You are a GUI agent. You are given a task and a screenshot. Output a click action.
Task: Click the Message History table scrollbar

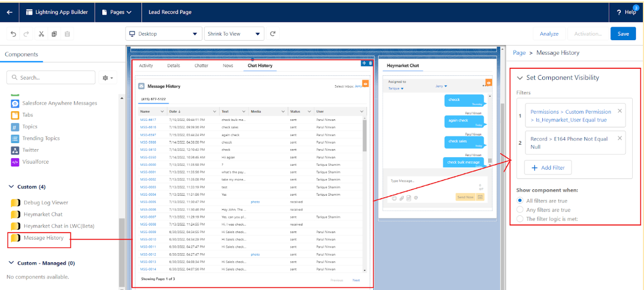365,136
